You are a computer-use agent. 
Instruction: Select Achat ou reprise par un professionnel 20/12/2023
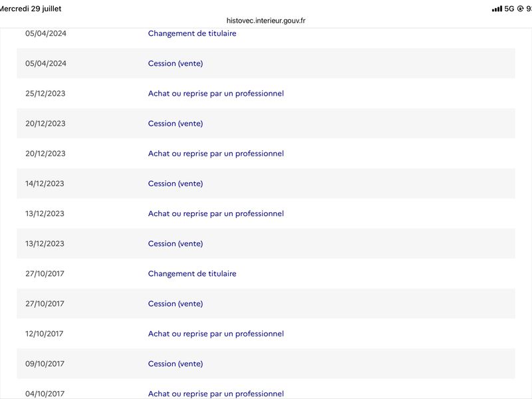(x=215, y=154)
